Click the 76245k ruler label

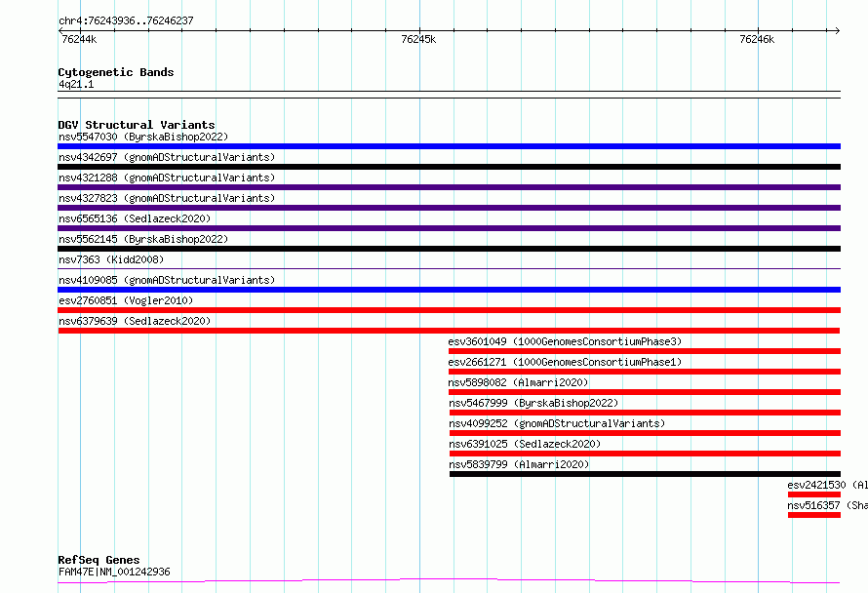(418, 39)
